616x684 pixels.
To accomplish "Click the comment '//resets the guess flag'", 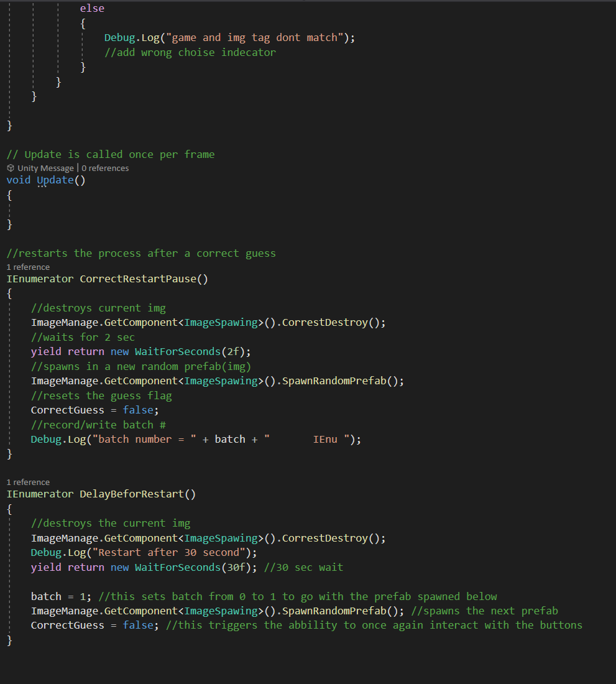I will pos(101,395).
